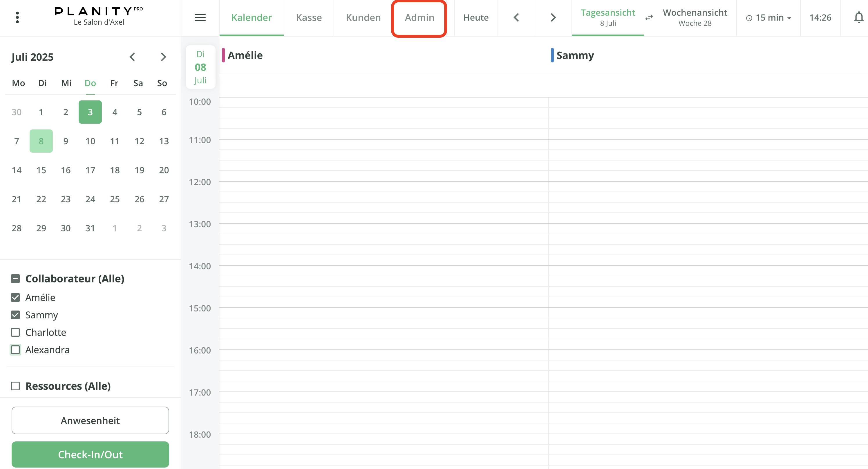Show previous month in mini calendar
Screen dimensions: 868x469
[132, 57]
